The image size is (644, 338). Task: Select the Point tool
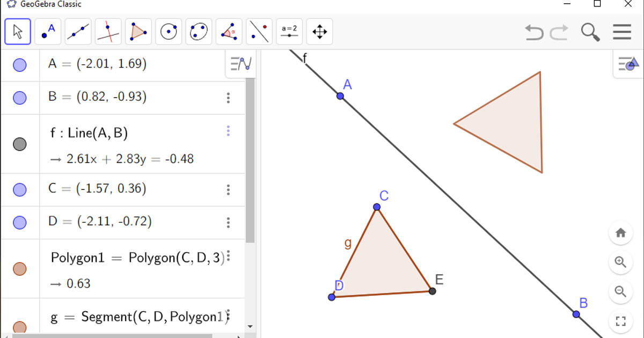click(48, 32)
